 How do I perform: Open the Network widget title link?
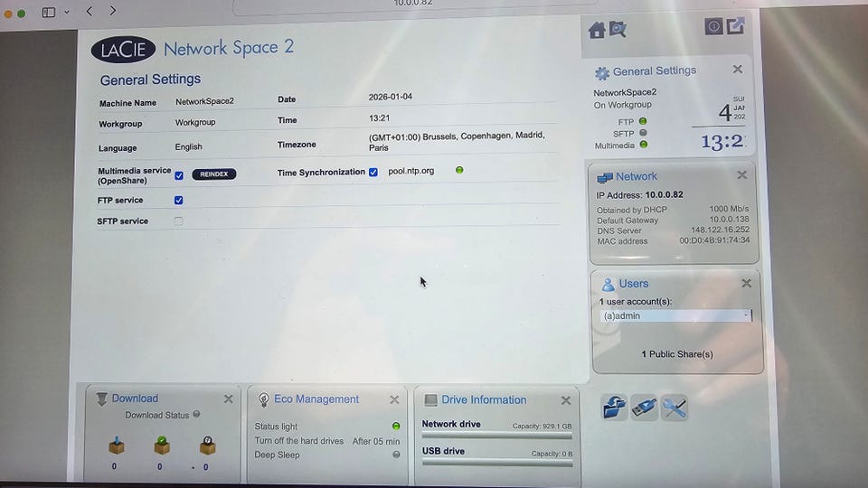[x=637, y=176]
